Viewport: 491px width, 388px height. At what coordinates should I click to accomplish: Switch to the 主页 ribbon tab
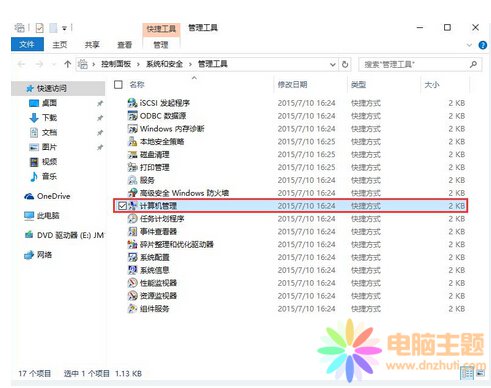60,45
